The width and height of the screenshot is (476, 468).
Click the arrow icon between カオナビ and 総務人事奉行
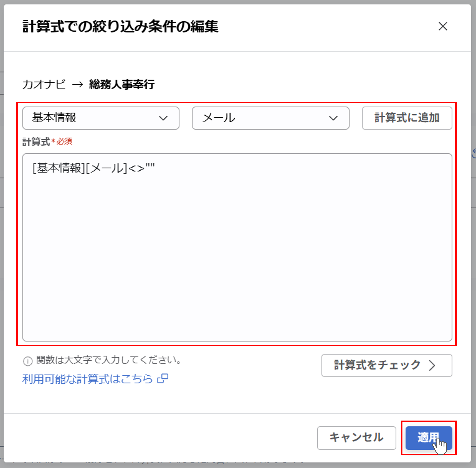78,85
